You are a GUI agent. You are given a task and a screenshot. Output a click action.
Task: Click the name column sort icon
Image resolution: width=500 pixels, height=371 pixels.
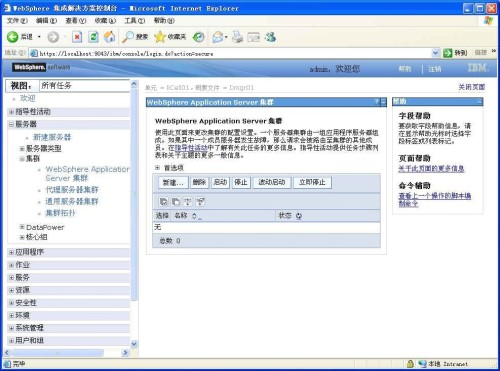pos(195,216)
